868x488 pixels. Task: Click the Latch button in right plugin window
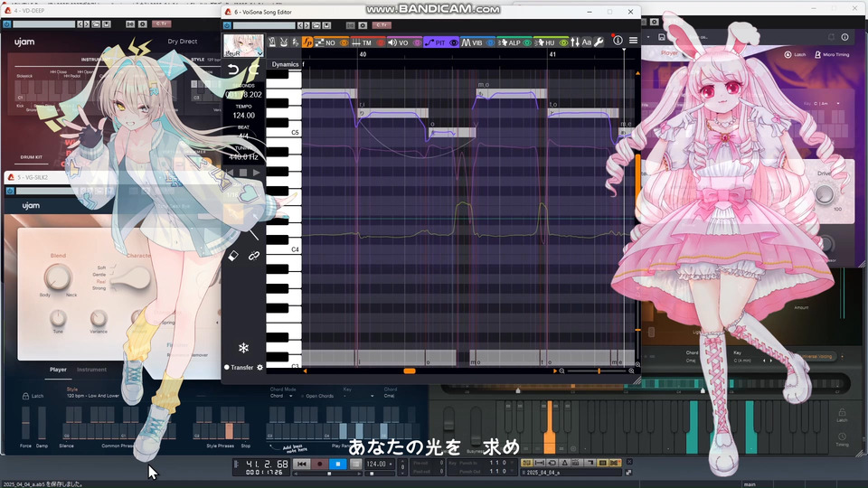pyautogui.click(x=795, y=54)
